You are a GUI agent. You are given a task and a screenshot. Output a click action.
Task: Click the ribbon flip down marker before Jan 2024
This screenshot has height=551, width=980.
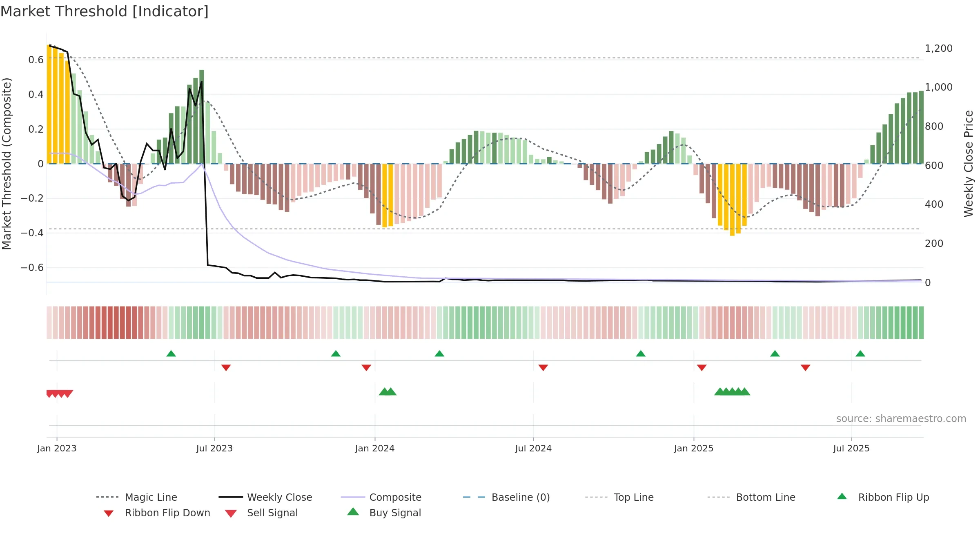click(366, 368)
